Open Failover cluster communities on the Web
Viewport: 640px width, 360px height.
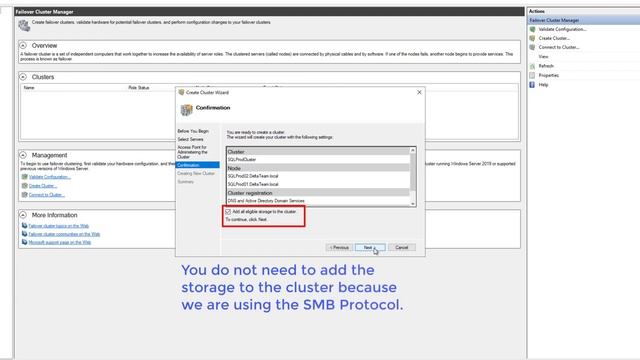coord(64,234)
